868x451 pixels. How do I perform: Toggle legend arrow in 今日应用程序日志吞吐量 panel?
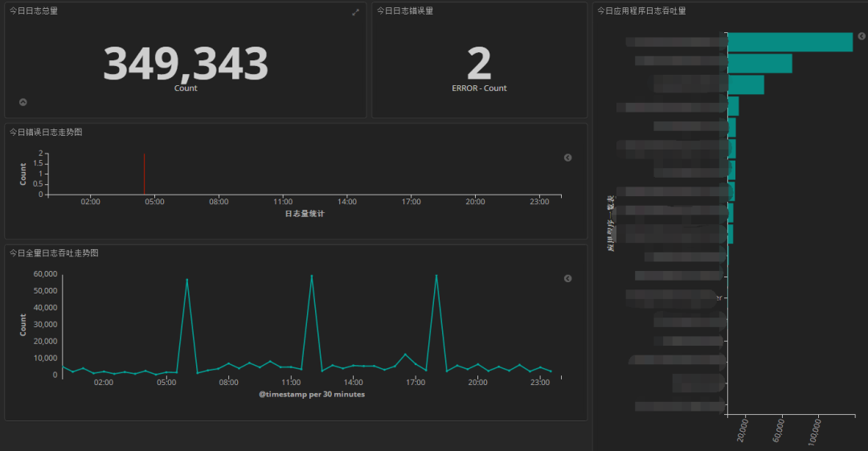coord(862,36)
